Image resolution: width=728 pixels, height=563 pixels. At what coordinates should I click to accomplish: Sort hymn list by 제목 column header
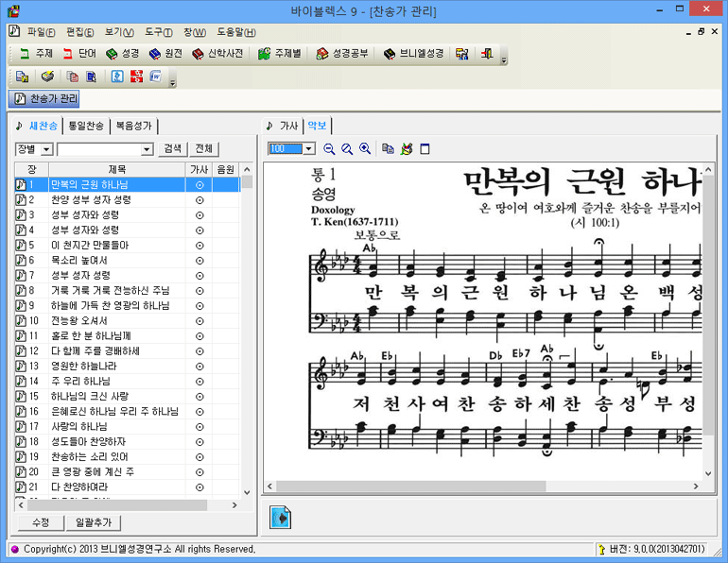(x=117, y=170)
